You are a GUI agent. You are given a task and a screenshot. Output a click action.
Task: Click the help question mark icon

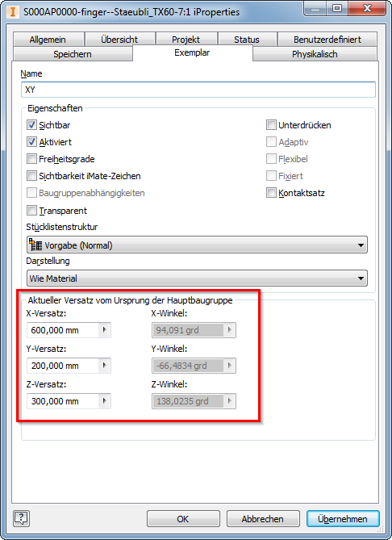21,518
